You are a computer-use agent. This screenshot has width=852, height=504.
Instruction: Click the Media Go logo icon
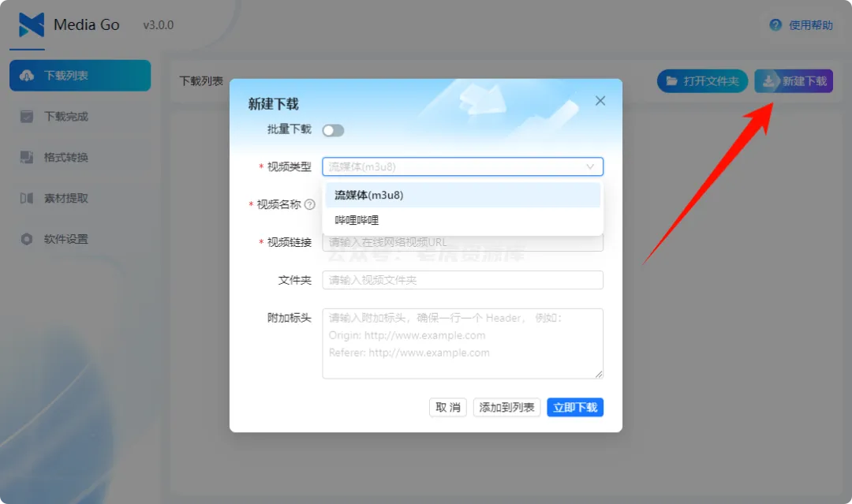tap(32, 25)
